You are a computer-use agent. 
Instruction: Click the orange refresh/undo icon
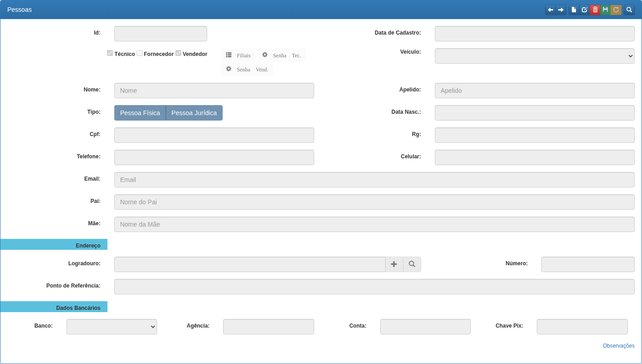pos(616,10)
